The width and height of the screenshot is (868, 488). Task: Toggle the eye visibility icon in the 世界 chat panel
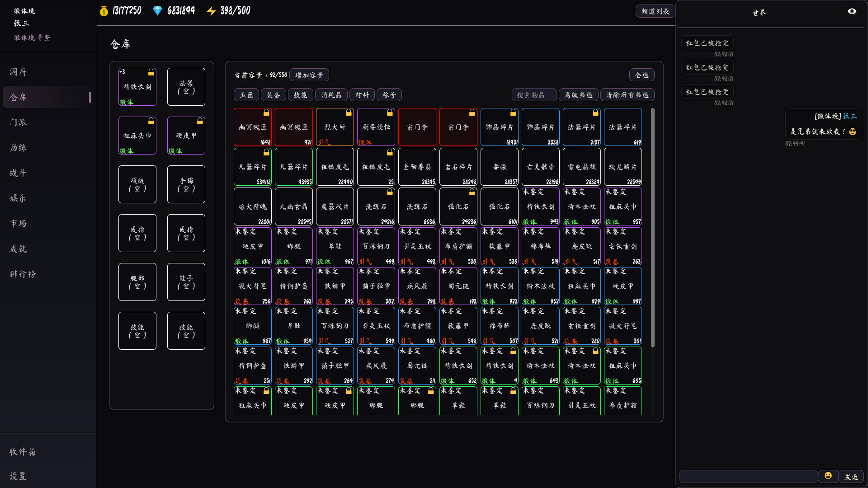[853, 11]
